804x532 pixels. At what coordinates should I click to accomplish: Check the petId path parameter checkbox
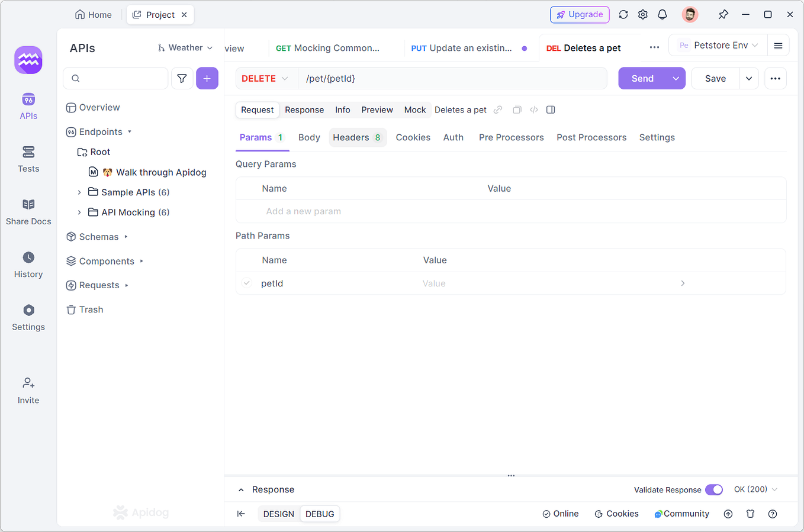(246, 283)
